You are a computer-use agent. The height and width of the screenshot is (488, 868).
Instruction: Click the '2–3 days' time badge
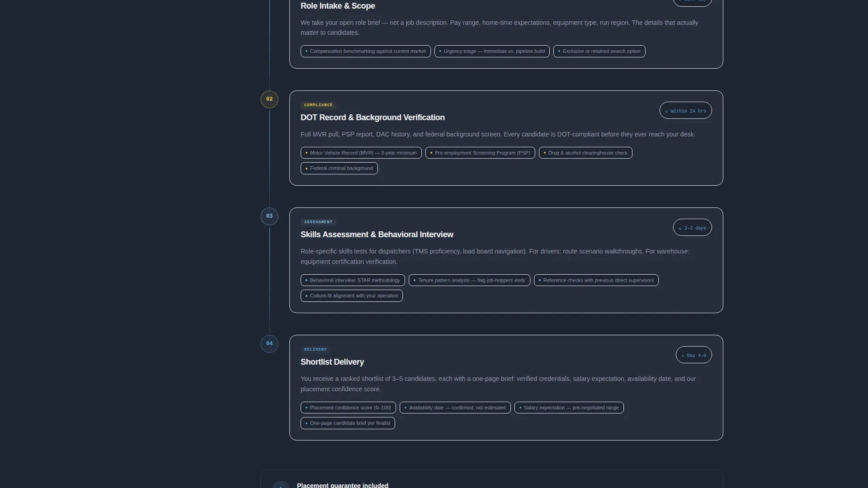click(692, 228)
